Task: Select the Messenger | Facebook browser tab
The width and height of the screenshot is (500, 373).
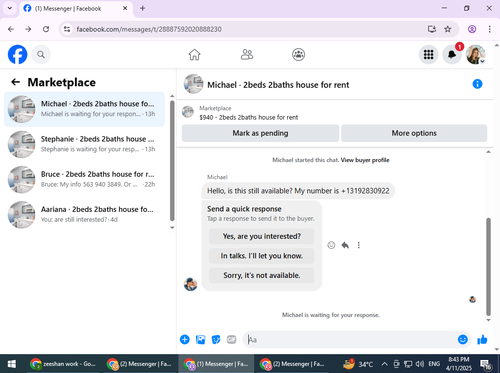Action: 76,9
